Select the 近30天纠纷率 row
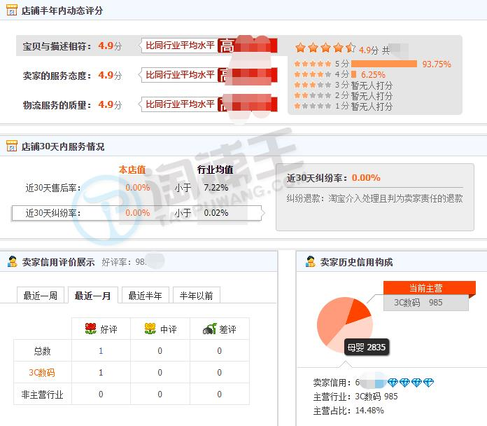This screenshot has height=426, width=487. (x=137, y=213)
